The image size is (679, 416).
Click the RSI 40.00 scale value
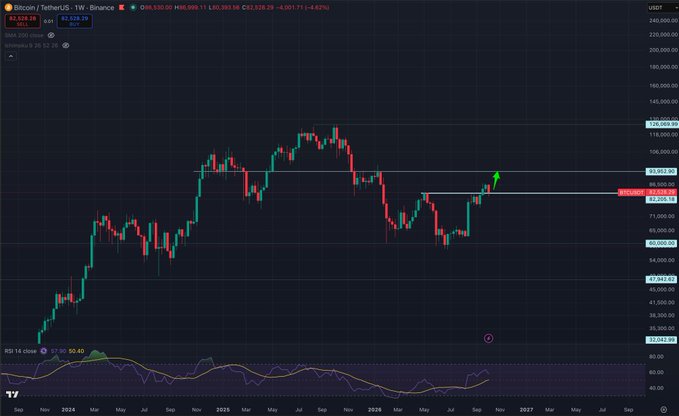point(656,388)
